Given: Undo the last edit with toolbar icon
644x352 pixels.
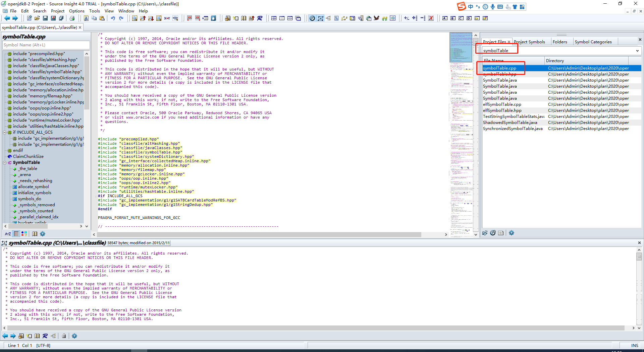Looking at the screenshot, I should tap(113, 18).
